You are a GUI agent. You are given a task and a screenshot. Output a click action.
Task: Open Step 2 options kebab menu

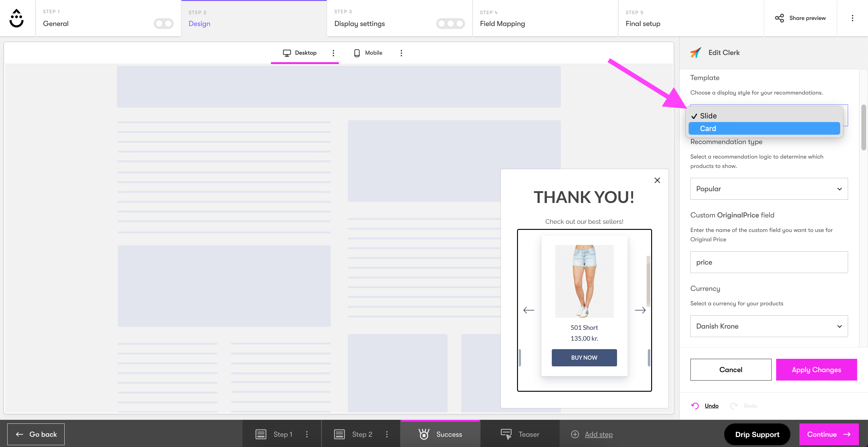[387, 434]
